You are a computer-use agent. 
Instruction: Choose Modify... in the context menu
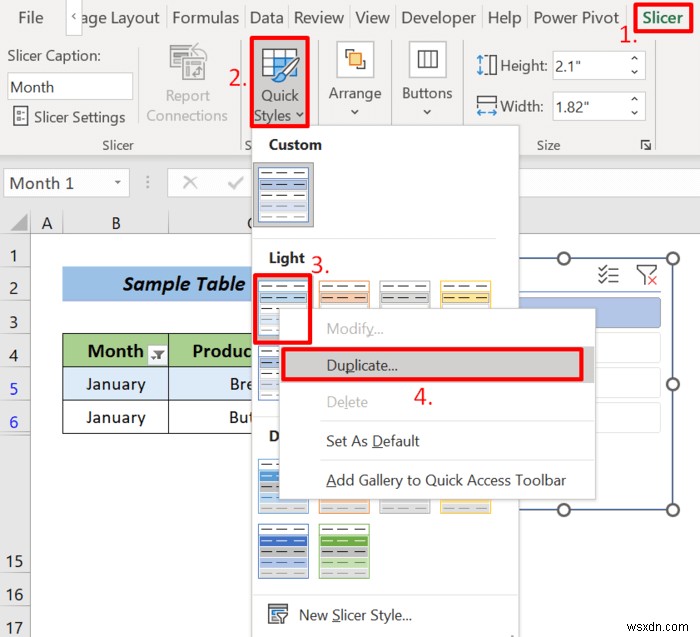tap(438, 329)
